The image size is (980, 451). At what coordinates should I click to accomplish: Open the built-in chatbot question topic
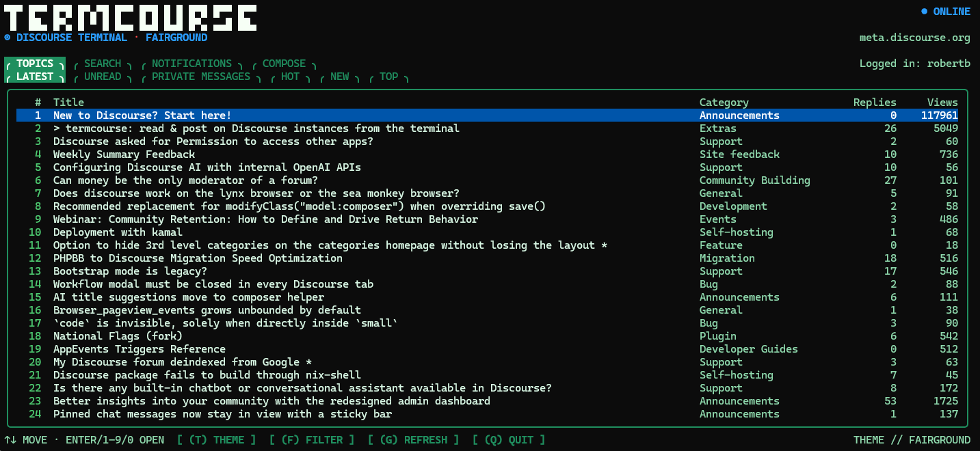(487, 388)
